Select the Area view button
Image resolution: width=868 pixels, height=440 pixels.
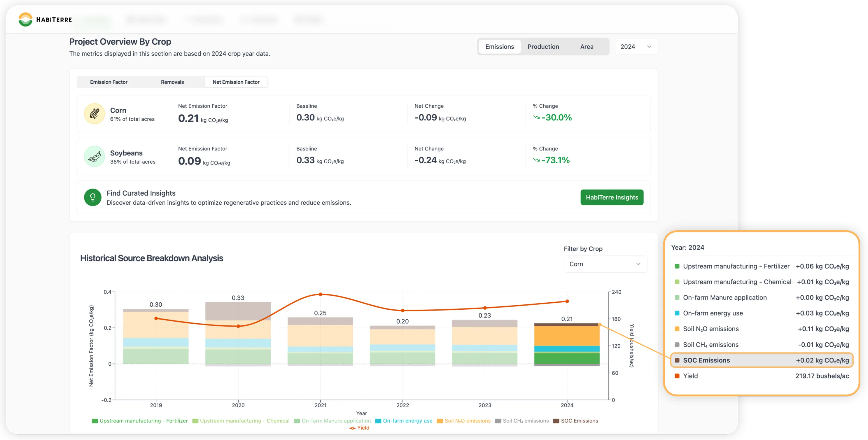586,47
